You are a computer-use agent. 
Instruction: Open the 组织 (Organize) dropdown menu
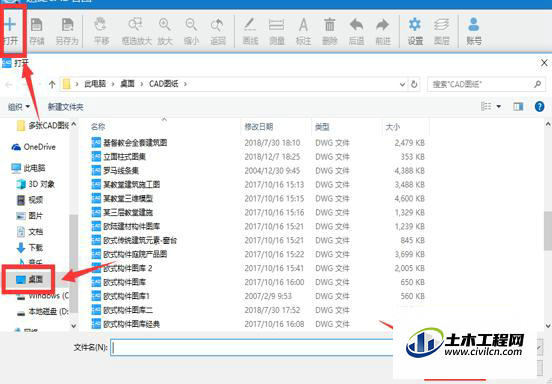pos(19,107)
